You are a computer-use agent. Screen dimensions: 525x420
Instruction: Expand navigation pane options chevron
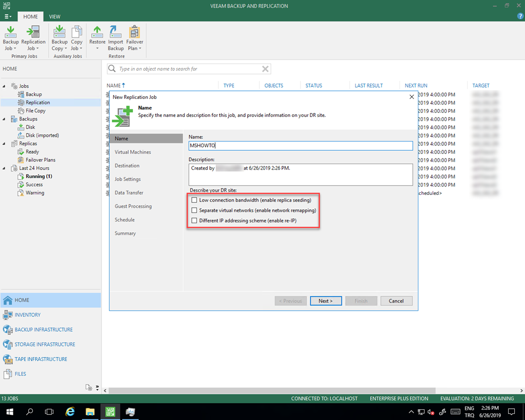coord(97,388)
